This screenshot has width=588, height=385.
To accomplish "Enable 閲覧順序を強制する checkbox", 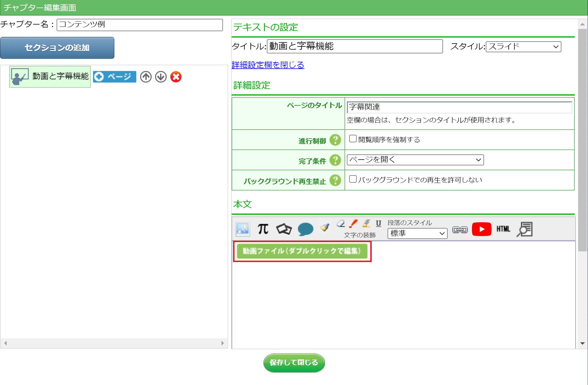I will [x=353, y=139].
